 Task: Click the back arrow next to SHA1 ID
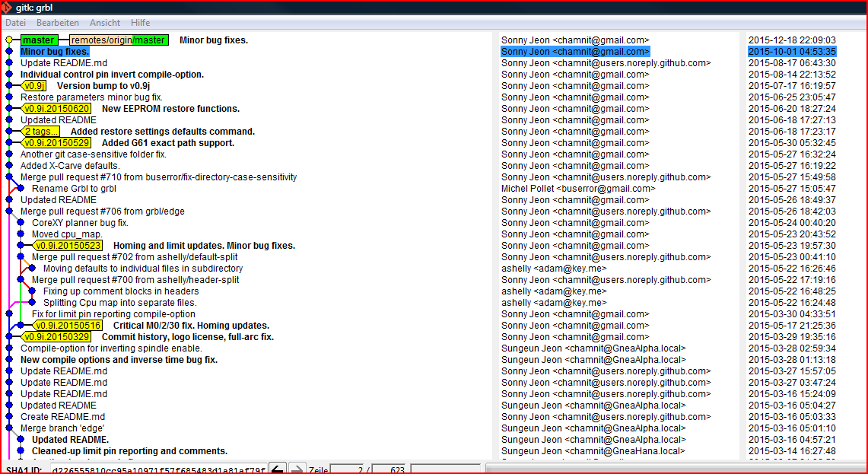click(x=278, y=469)
